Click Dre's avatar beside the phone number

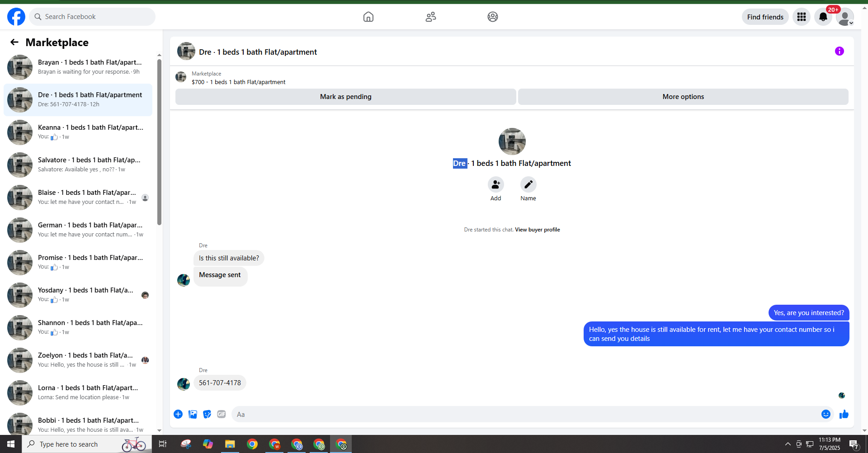point(184,384)
